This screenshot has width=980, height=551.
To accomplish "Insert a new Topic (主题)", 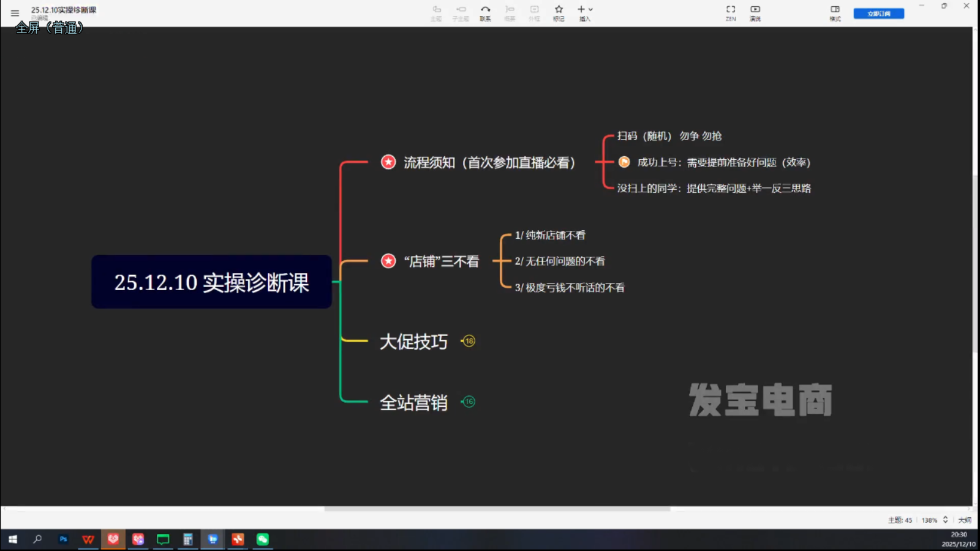I will 437,13.
